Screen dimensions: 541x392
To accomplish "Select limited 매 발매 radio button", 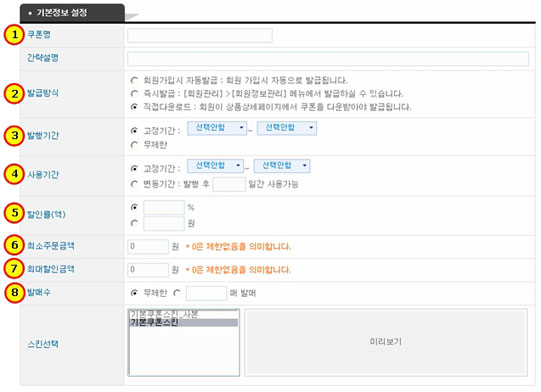I will [177, 293].
